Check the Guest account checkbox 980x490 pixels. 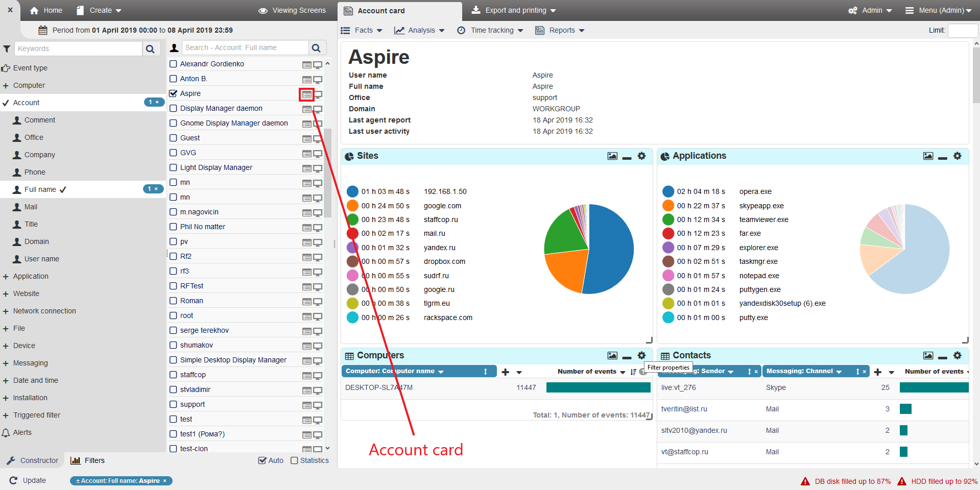pos(174,138)
